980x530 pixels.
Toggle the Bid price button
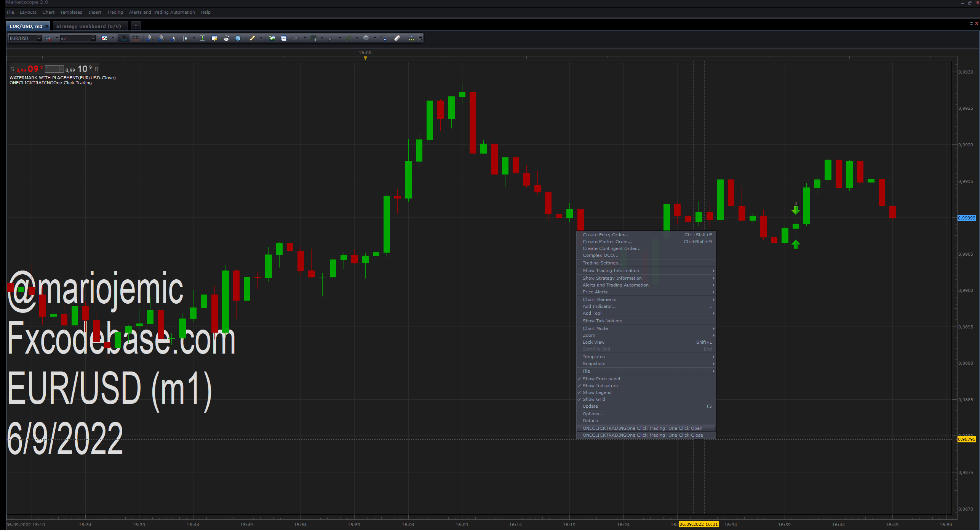click(x=124, y=38)
